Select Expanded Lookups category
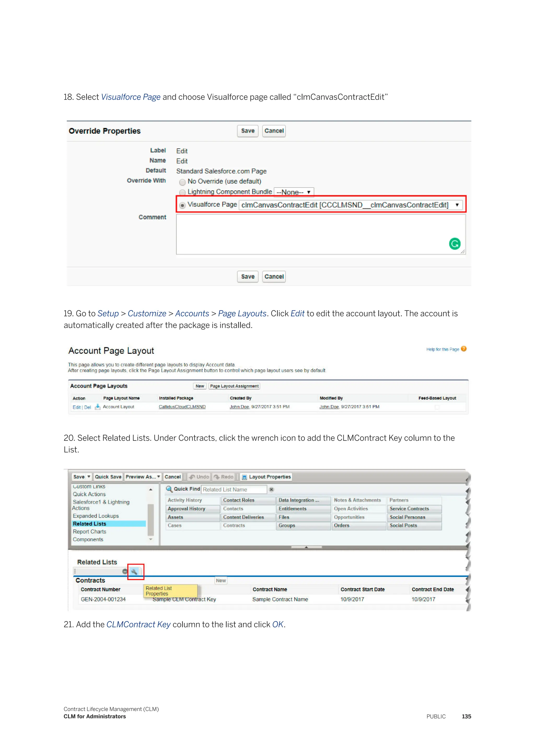Image resolution: width=535 pixels, height=756 pixels. (x=96, y=516)
